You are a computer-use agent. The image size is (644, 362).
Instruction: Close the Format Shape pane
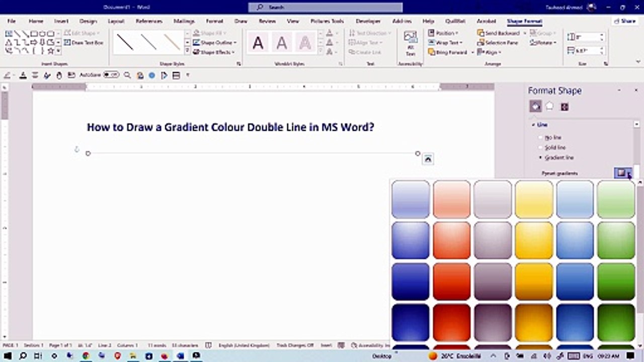point(635,90)
